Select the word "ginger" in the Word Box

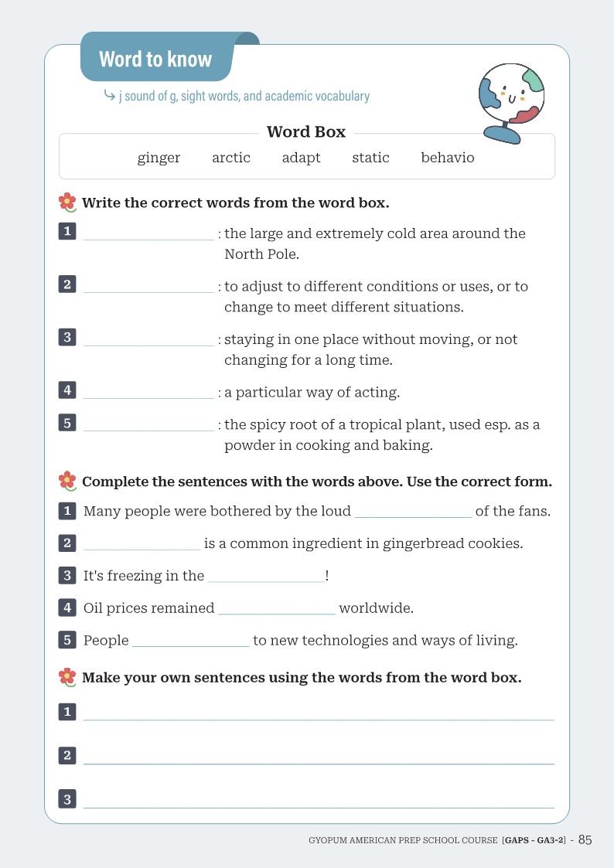tap(159, 158)
